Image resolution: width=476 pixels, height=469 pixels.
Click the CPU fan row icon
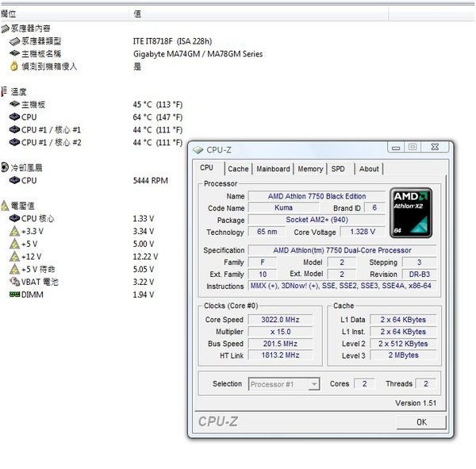(x=14, y=180)
